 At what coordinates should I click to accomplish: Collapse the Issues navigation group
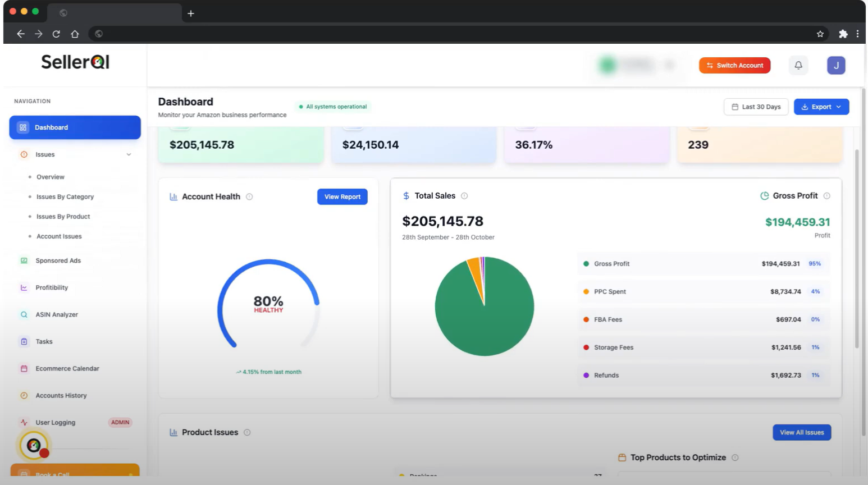point(130,154)
